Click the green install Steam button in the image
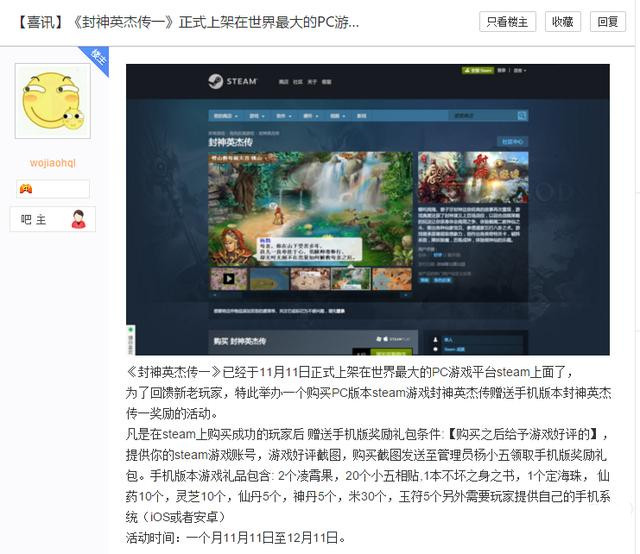The width and height of the screenshot is (640, 554). tap(478, 70)
